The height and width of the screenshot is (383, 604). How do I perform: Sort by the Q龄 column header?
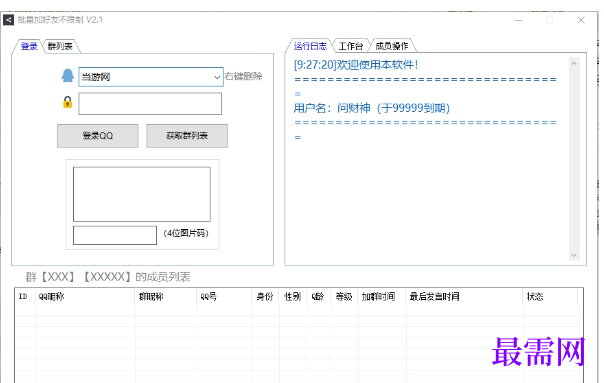[x=319, y=297]
